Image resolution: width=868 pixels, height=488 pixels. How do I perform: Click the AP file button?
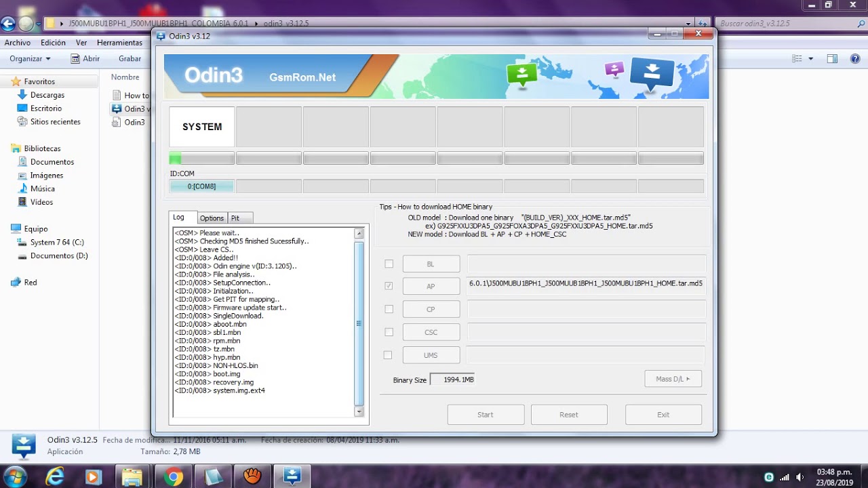point(431,286)
